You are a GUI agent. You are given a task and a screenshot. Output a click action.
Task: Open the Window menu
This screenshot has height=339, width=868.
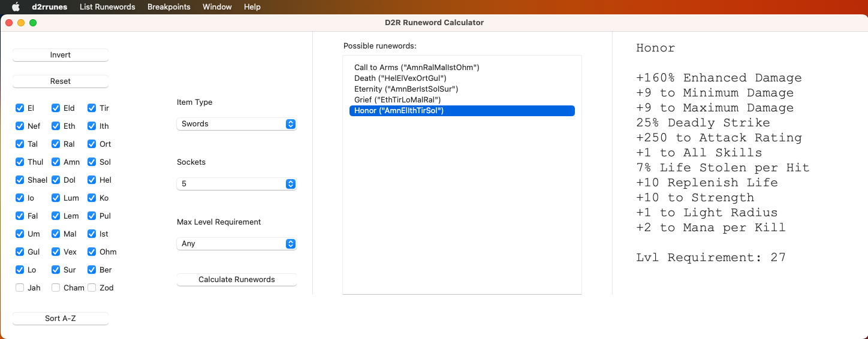pyautogui.click(x=217, y=7)
